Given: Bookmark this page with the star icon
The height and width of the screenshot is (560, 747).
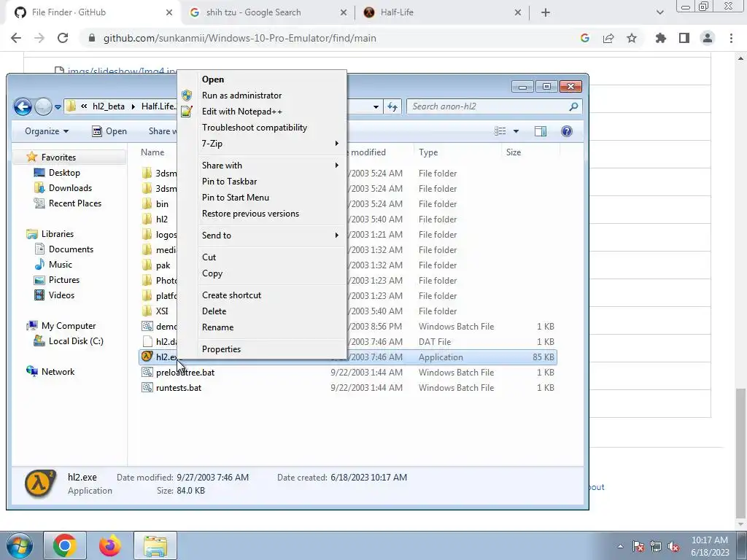Looking at the screenshot, I should pos(632,38).
